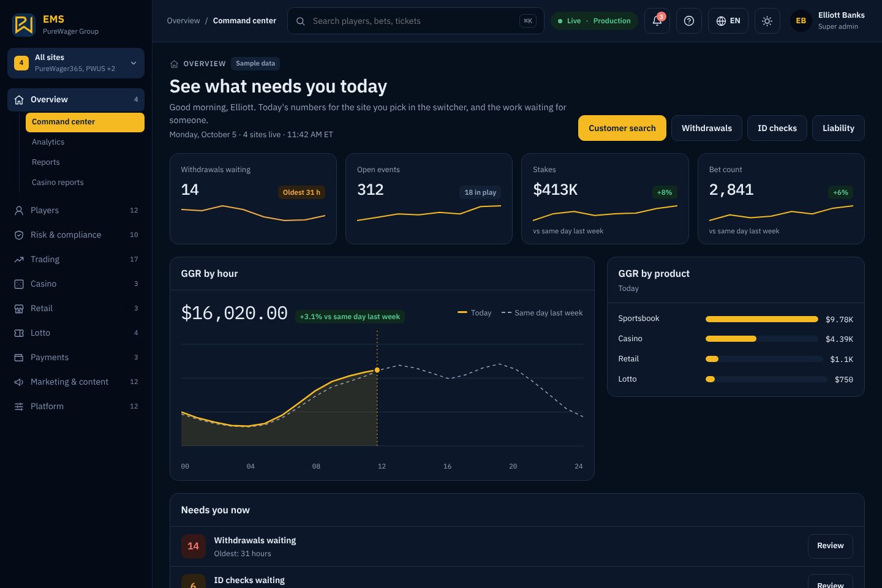Click the Trading trend icon

coord(19,259)
